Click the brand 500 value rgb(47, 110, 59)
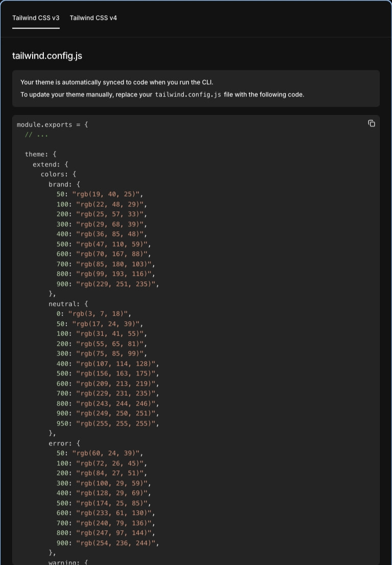Screen dimensions: 392x565 click(x=112, y=244)
